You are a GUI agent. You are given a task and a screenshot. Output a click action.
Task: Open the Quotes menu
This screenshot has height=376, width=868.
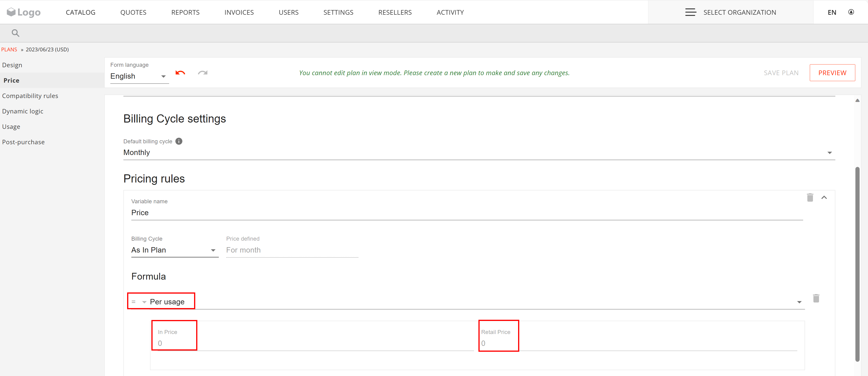click(x=133, y=12)
